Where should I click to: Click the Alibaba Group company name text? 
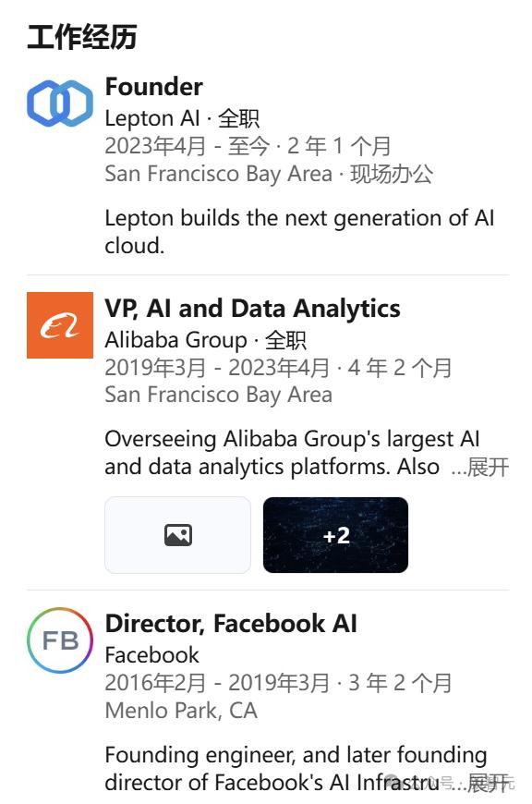[x=175, y=340]
